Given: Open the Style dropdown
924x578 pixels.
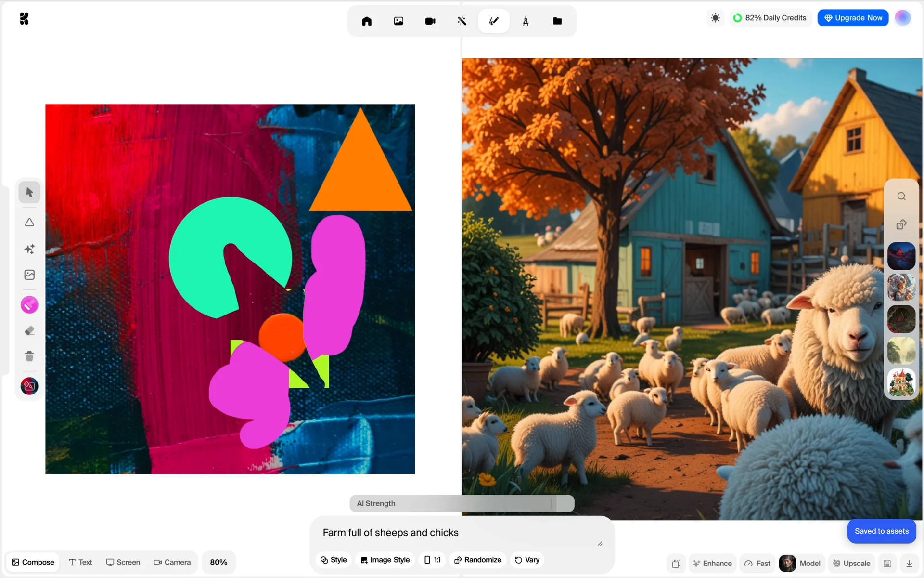Looking at the screenshot, I should pyautogui.click(x=334, y=560).
